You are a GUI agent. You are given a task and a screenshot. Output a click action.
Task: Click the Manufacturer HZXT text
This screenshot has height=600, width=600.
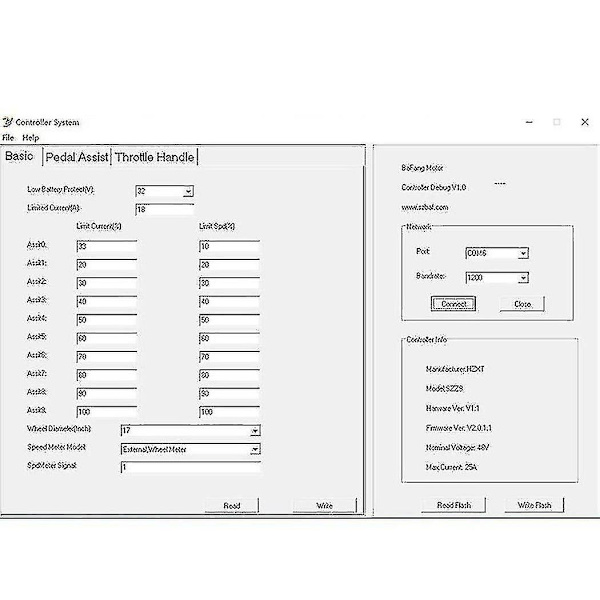[x=455, y=369]
